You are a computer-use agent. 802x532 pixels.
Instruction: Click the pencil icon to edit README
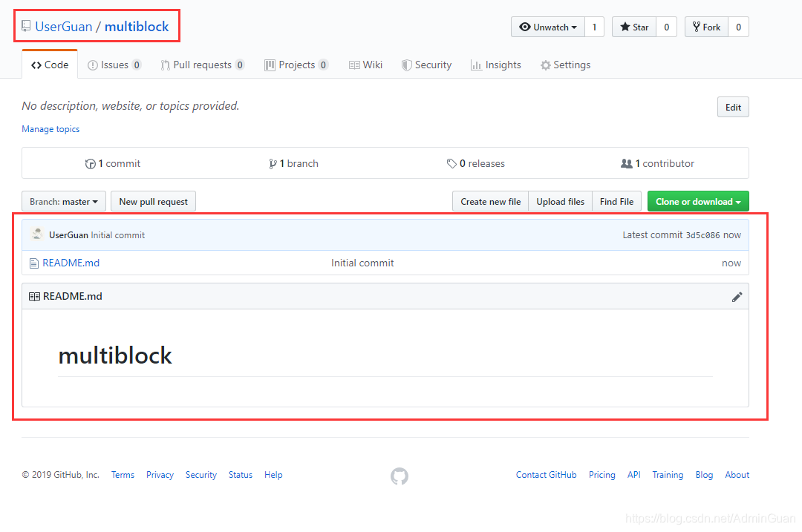click(737, 296)
